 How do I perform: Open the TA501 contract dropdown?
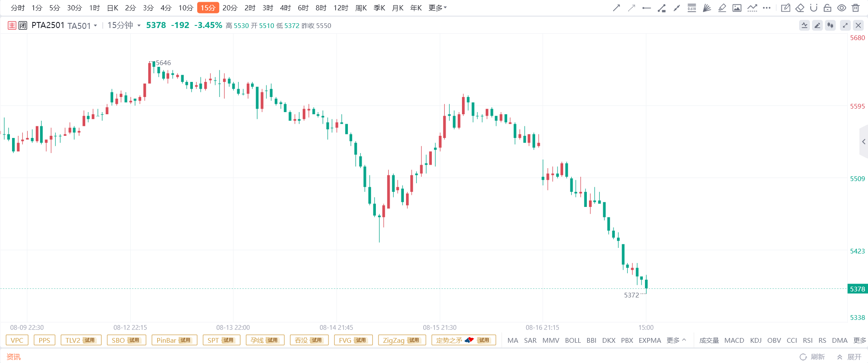click(x=82, y=26)
